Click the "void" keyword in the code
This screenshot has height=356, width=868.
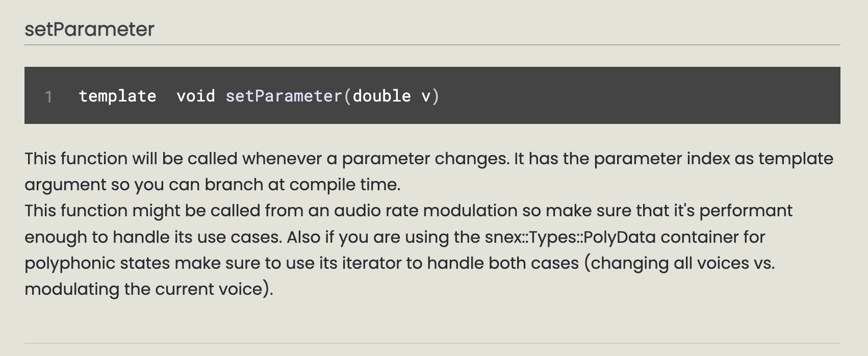(195, 96)
